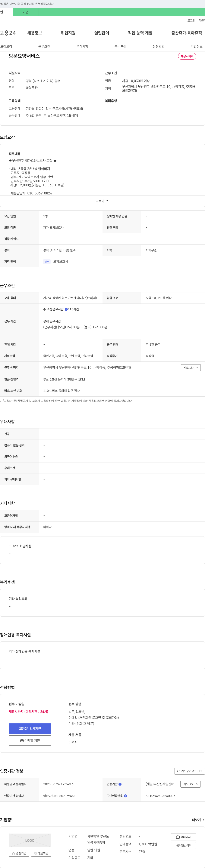Open 실업급여 main menu
This screenshot has height=868, width=205.
coord(102,33)
